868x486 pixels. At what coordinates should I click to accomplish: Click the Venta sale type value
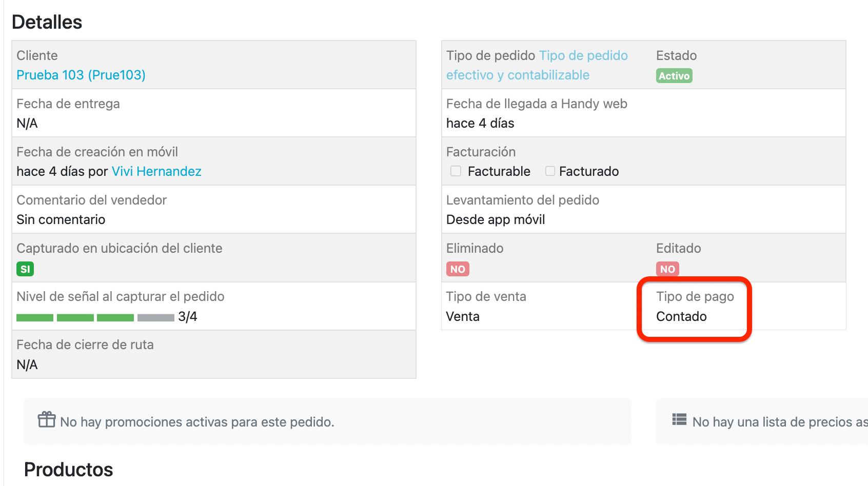463,316
